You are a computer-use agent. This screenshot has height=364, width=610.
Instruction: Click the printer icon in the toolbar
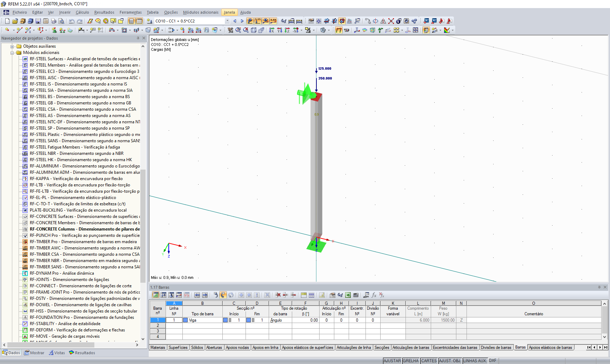pyautogui.click(x=54, y=21)
